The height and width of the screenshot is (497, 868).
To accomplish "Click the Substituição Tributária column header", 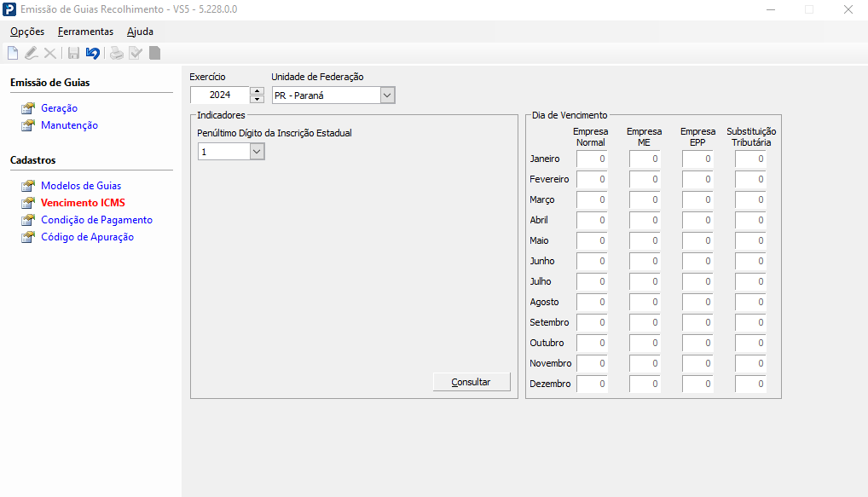I will (x=751, y=136).
